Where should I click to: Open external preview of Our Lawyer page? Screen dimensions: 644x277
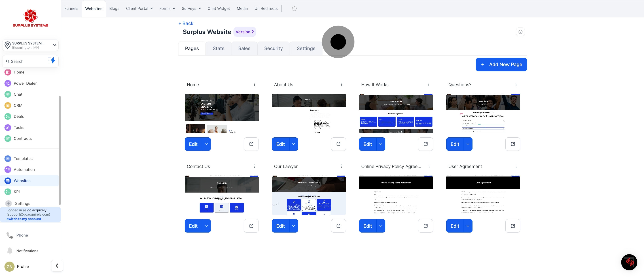tap(338, 226)
